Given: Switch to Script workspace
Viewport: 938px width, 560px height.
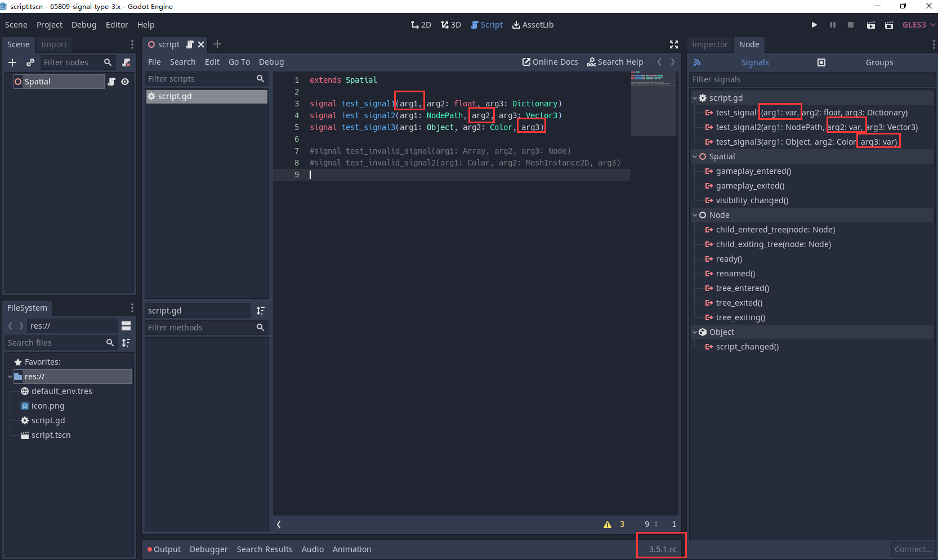Looking at the screenshot, I should click(x=486, y=25).
